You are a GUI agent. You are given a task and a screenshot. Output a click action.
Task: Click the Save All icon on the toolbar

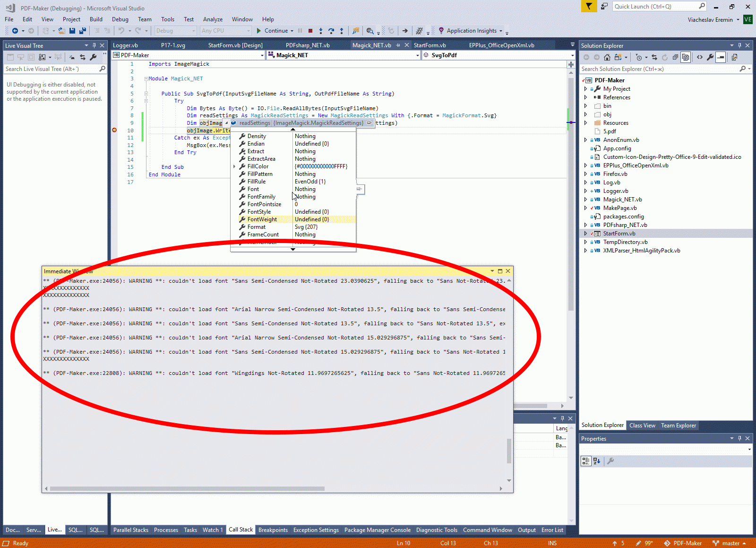pyautogui.click(x=82, y=31)
